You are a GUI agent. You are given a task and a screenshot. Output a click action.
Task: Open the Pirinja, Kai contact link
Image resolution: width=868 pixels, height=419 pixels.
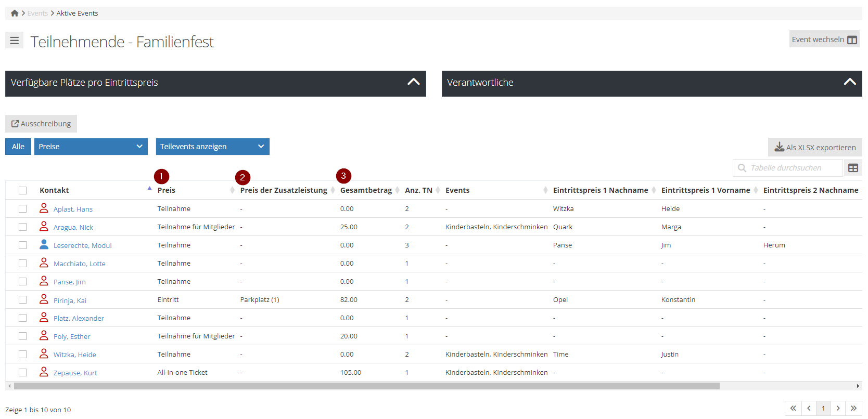tap(70, 300)
